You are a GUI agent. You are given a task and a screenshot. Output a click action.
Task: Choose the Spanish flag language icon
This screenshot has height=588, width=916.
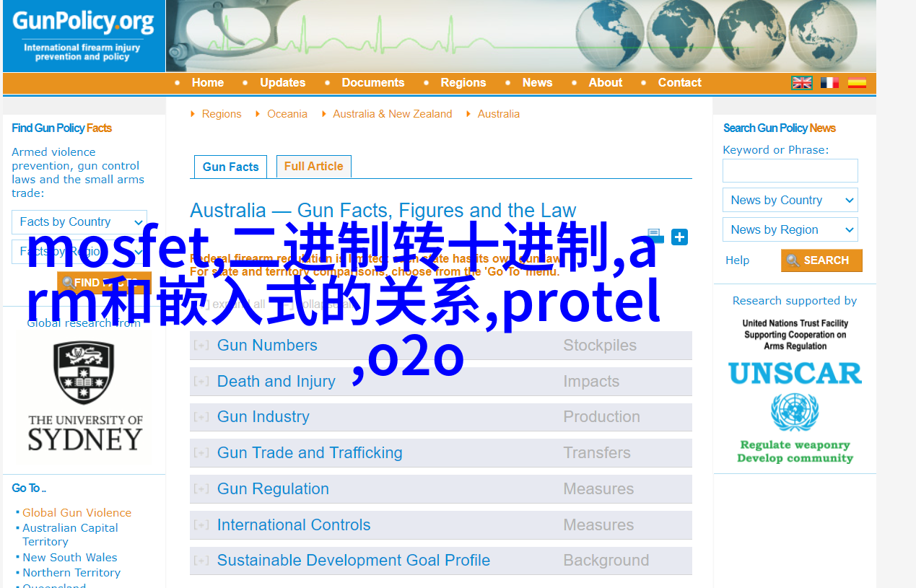point(857,83)
